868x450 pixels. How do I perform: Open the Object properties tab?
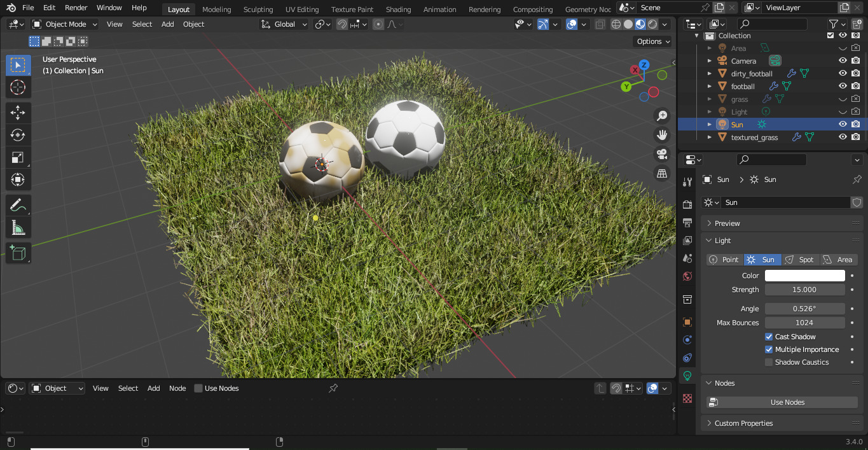coord(687,322)
